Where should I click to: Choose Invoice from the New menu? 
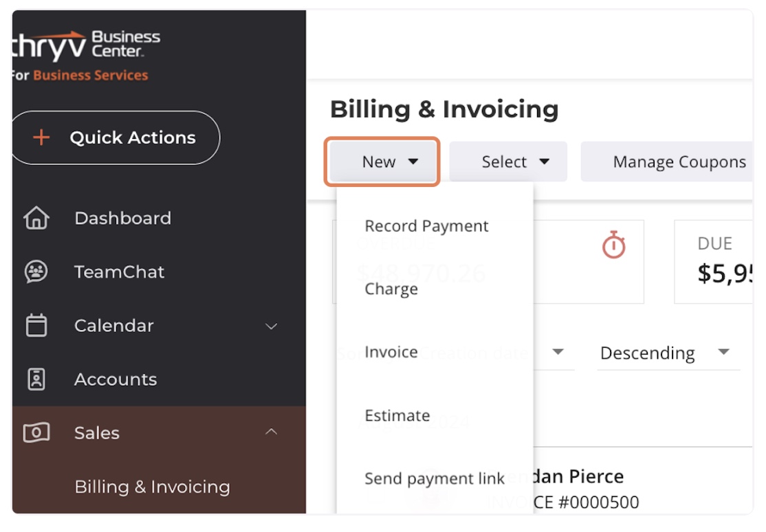[x=391, y=352]
